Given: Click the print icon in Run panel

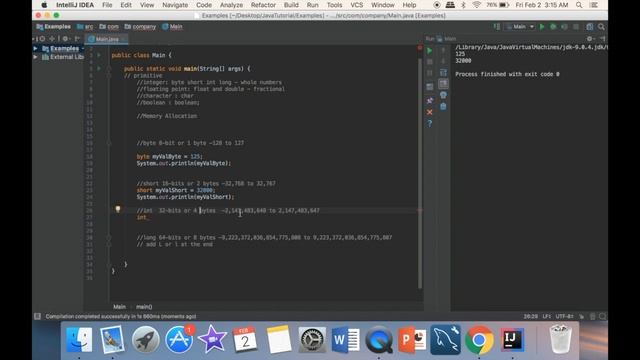Looking at the screenshot, I should pos(443,95).
